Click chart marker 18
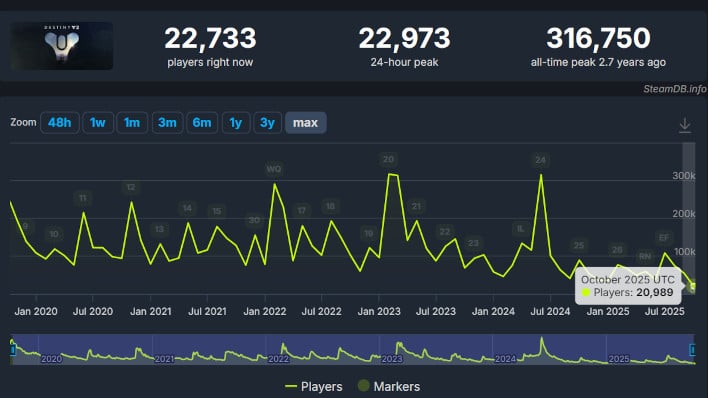This screenshot has width=708, height=398. coord(331,206)
